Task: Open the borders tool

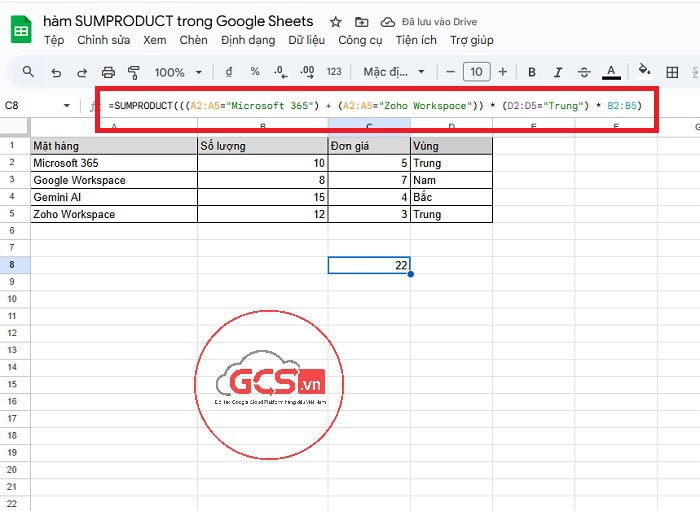Action: (x=673, y=72)
